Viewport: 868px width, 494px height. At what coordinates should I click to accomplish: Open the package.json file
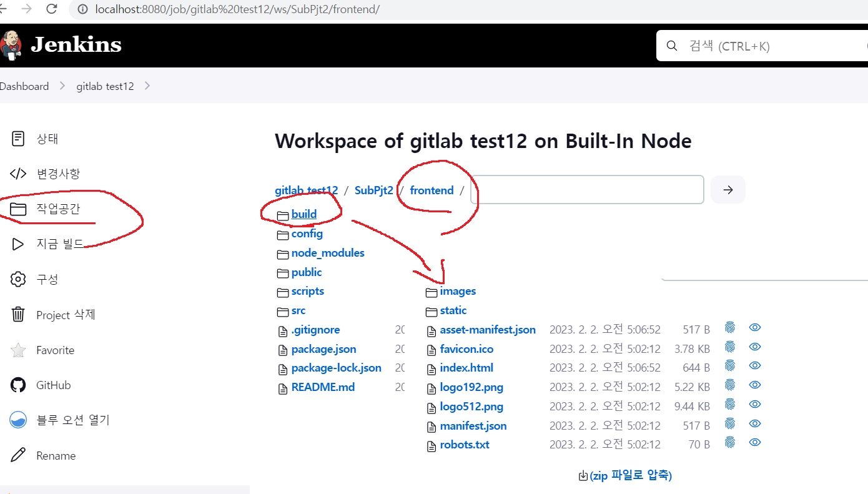click(x=324, y=349)
